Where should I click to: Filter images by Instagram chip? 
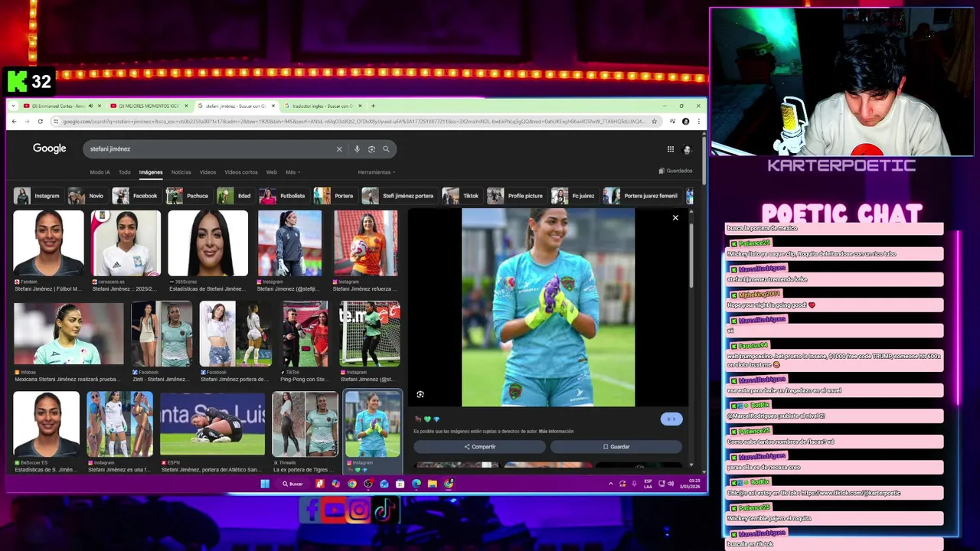click(x=38, y=196)
